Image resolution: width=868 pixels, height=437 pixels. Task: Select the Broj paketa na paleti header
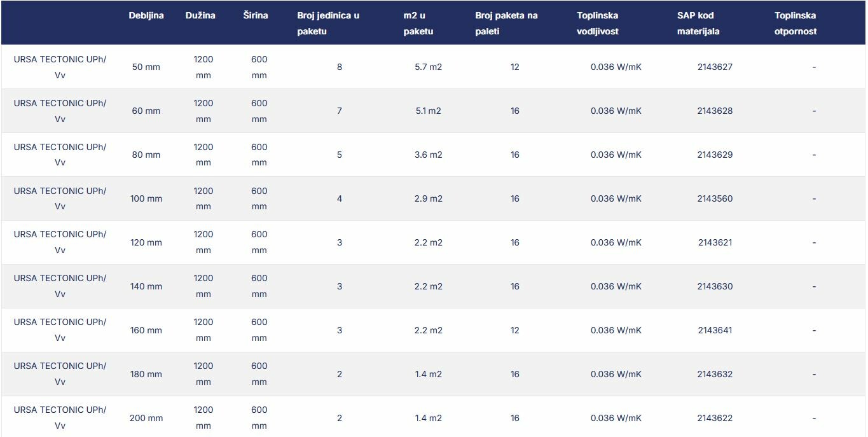506,24
